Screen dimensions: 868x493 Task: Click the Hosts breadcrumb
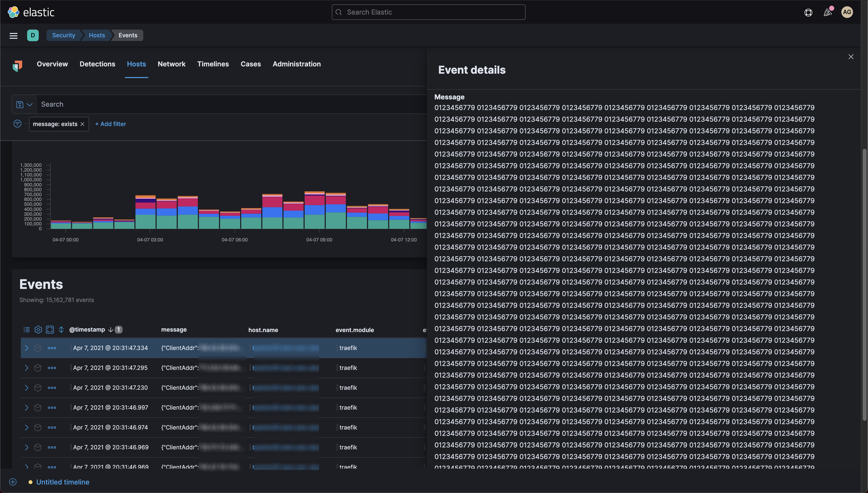click(x=97, y=35)
